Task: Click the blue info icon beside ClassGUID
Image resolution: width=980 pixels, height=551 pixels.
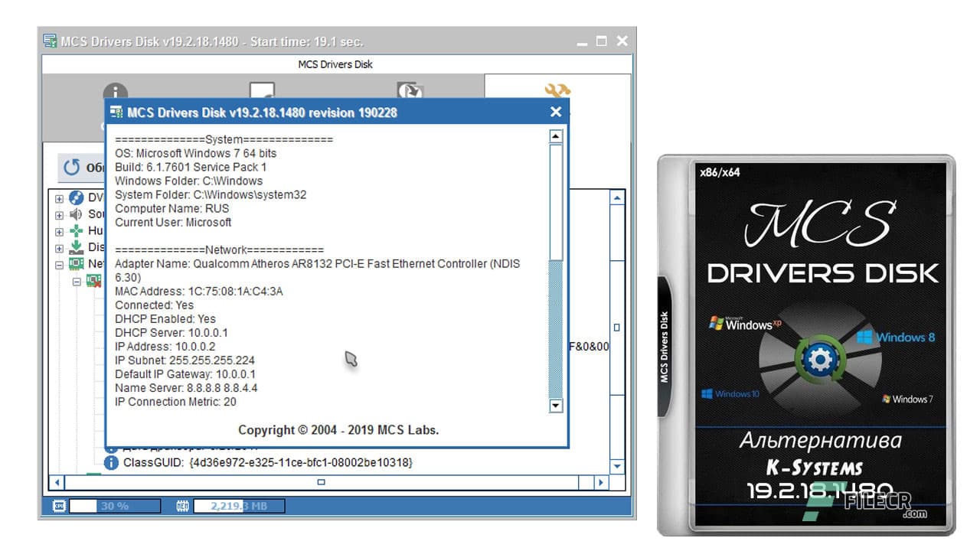Action: [x=110, y=462]
